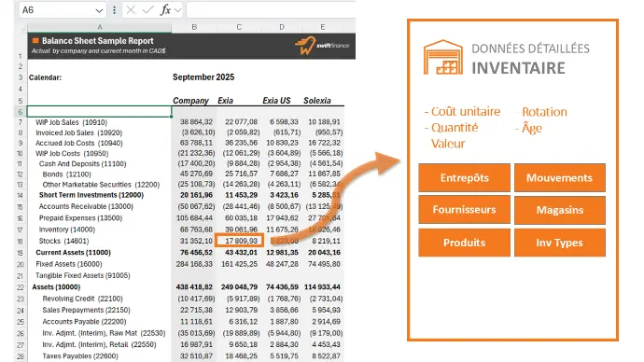Click the Entrepôts button

465,177
